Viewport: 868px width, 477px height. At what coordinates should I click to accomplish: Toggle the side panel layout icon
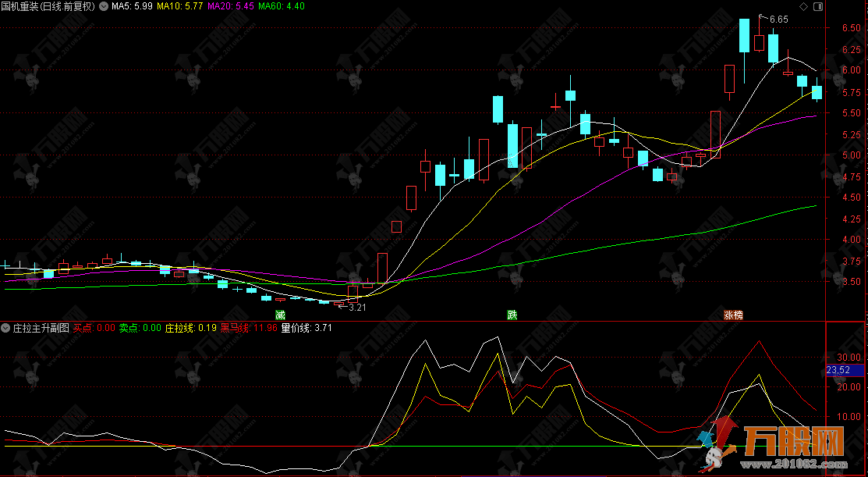pyautogui.click(x=817, y=6)
